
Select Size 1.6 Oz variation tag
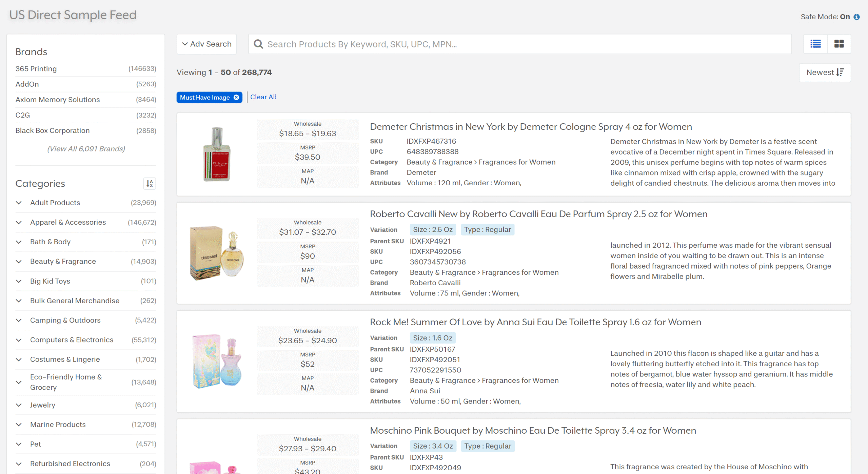coord(432,338)
